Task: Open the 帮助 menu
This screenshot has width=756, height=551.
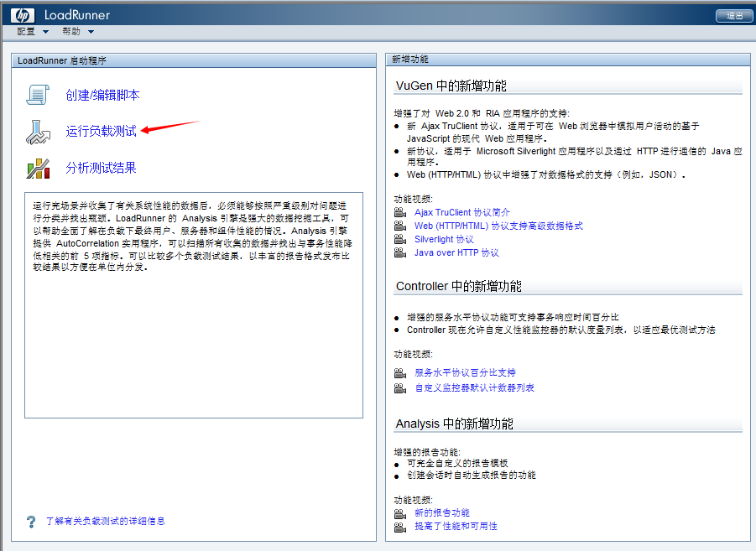Action: click(x=71, y=31)
